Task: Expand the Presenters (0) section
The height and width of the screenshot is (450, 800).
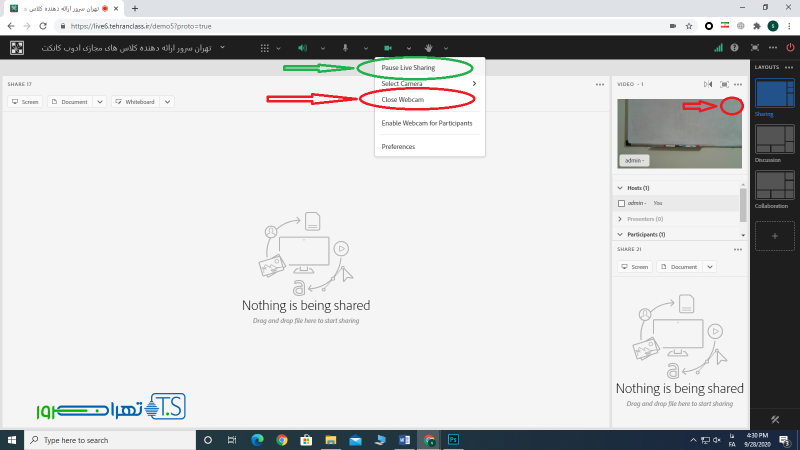Action: [620, 218]
